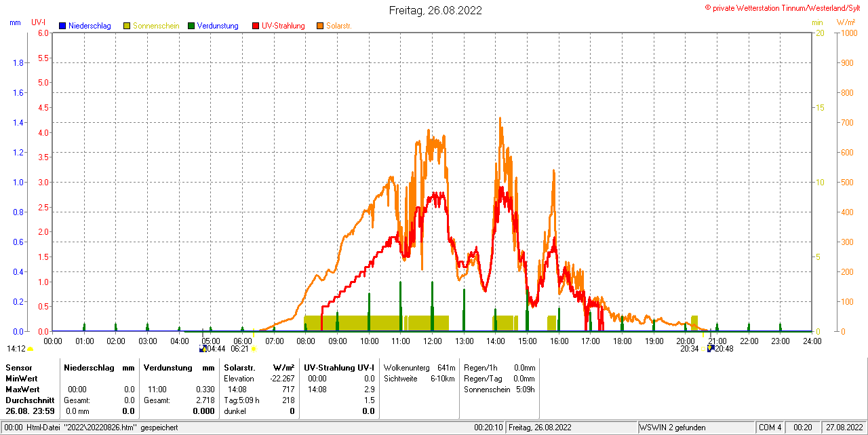Click the Verdunstung max value 0.330

click(x=205, y=390)
